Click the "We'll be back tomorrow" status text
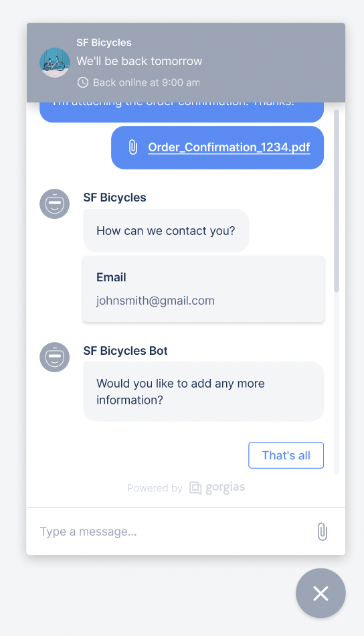This screenshot has width=364, height=636. click(139, 61)
